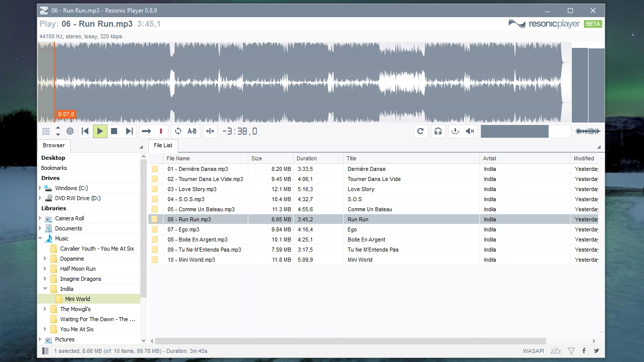Click file icon of 10 - Mini World.mp3
Screen dimensions: 644x362
pyautogui.click(x=155, y=260)
